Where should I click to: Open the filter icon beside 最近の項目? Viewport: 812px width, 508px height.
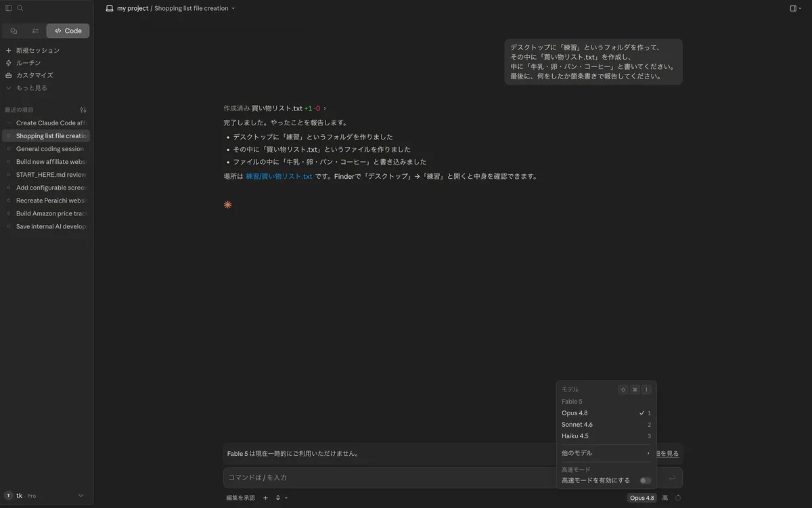tap(83, 110)
